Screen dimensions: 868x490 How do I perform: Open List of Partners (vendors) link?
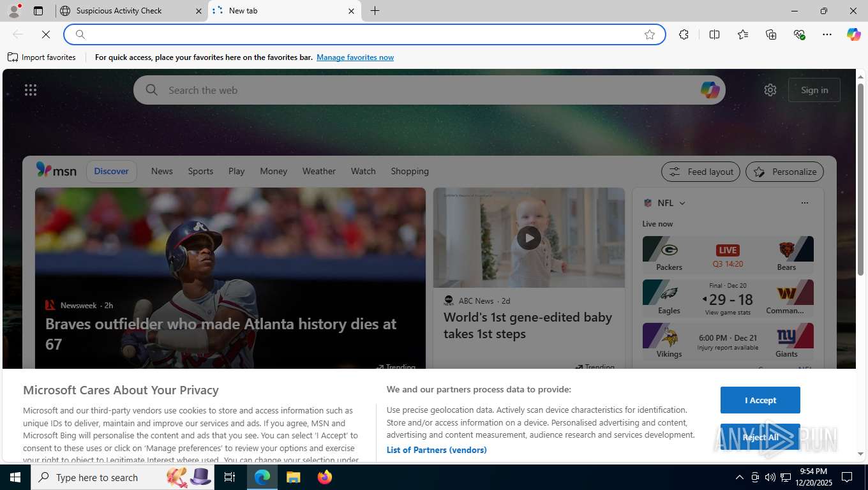(x=437, y=450)
